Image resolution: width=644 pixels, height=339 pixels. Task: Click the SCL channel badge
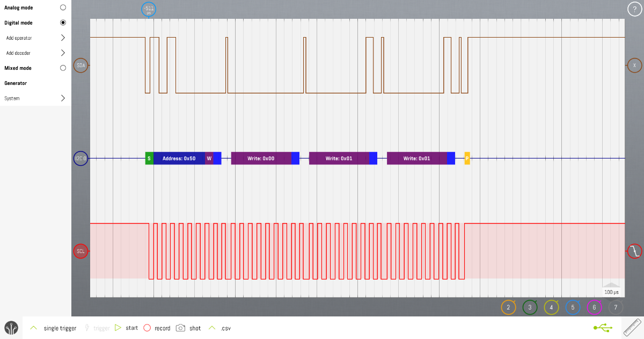point(80,251)
